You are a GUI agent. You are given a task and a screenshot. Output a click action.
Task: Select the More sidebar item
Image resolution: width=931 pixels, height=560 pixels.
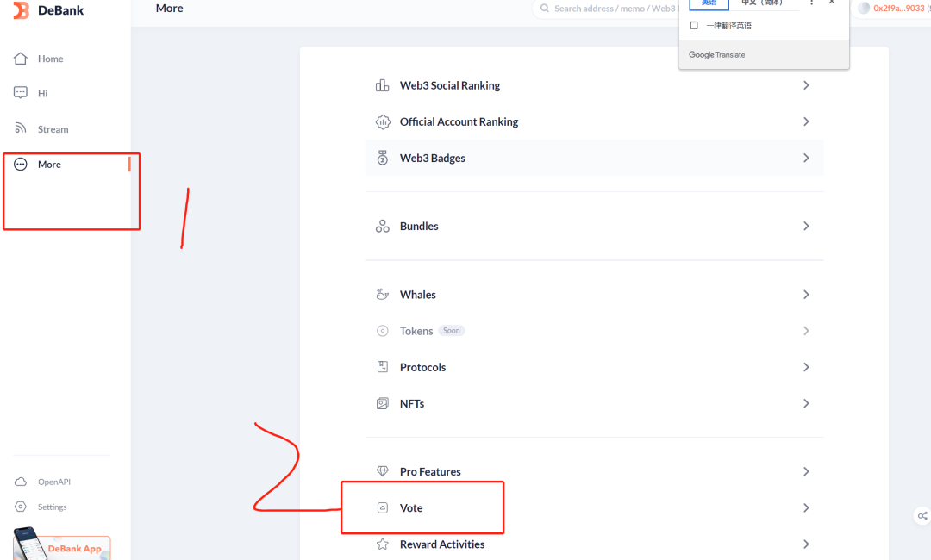[x=49, y=165]
